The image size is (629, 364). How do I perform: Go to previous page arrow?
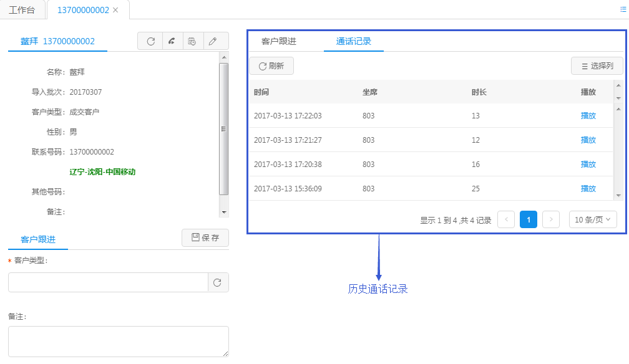pos(506,219)
